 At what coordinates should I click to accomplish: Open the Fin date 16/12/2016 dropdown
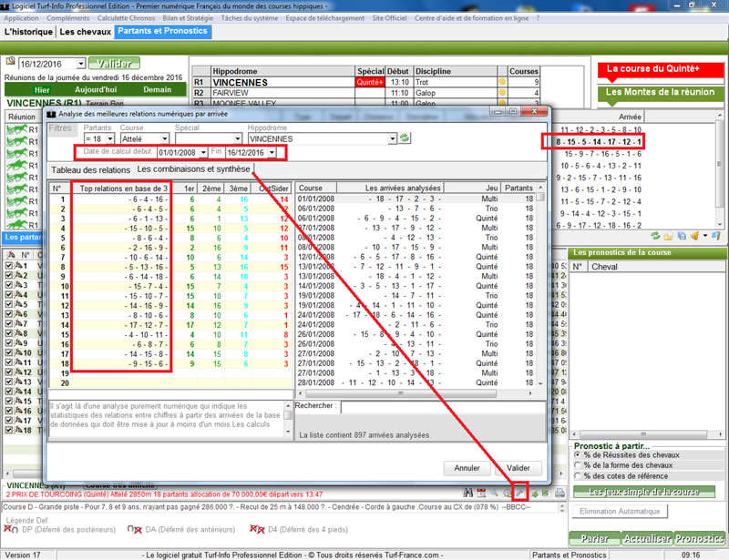(x=272, y=153)
